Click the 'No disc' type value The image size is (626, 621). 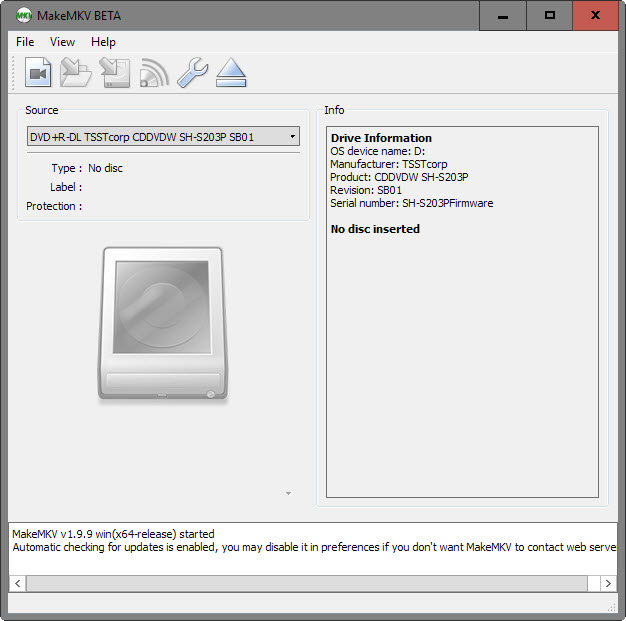[105, 168]
